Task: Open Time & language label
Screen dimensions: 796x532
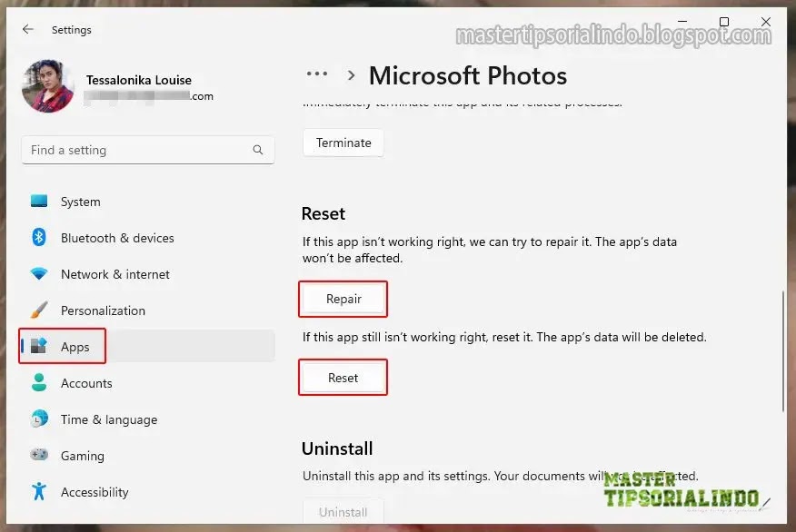Action: 109,420
